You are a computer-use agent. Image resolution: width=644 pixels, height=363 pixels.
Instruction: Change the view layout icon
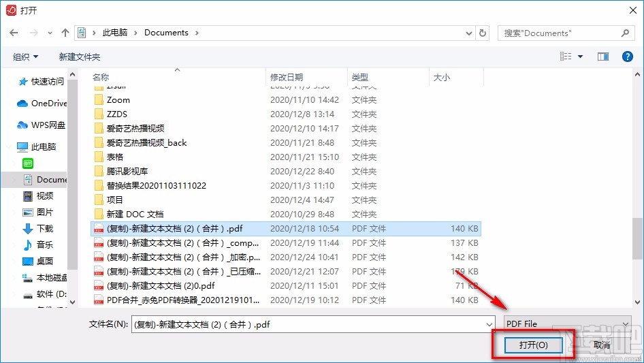point(566,57)
